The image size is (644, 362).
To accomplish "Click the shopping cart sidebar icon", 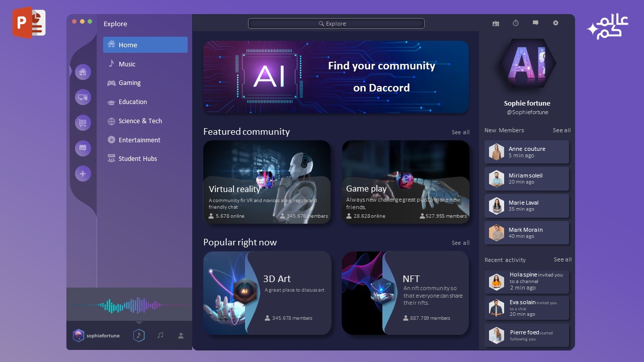I will (83, 123).
